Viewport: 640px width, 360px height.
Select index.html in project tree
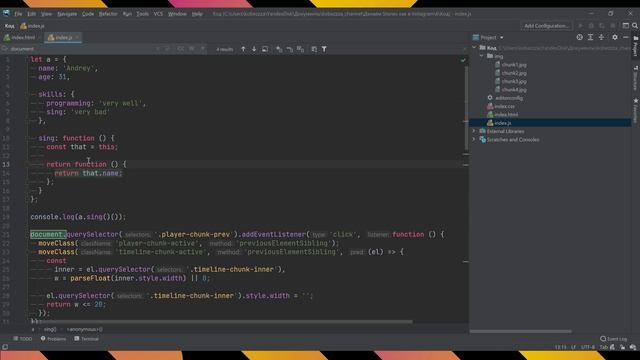(x=506, y=115)
